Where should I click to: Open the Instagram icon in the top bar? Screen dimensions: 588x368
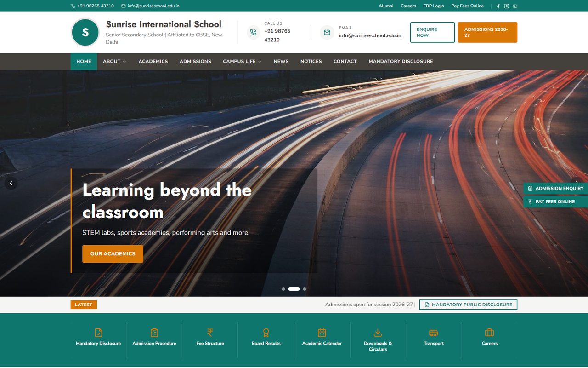[x=507, y=6]
